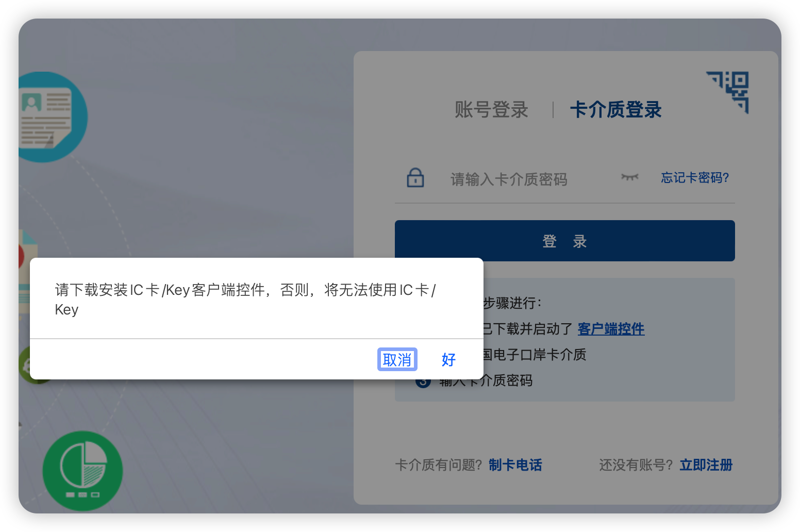Click the step 3 number badge
This screenshot has height=532, width=800.
pos(423,383)
